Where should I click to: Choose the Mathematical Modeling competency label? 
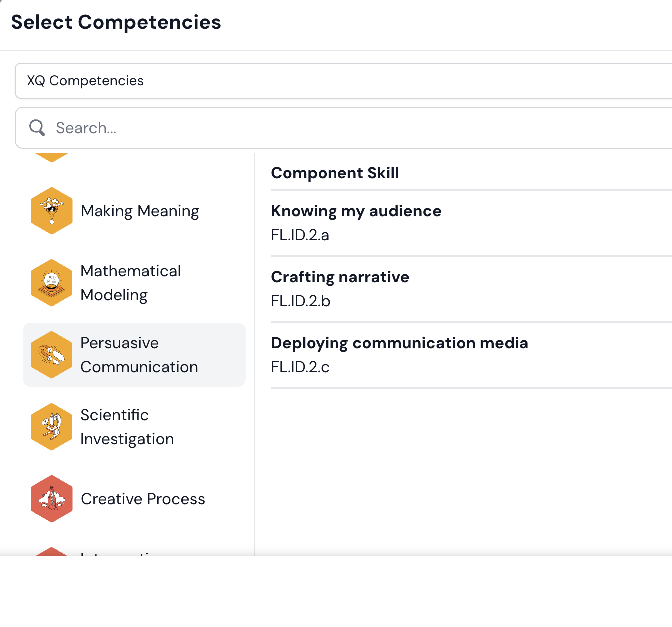pyautogui.click(x=131, y=283)
